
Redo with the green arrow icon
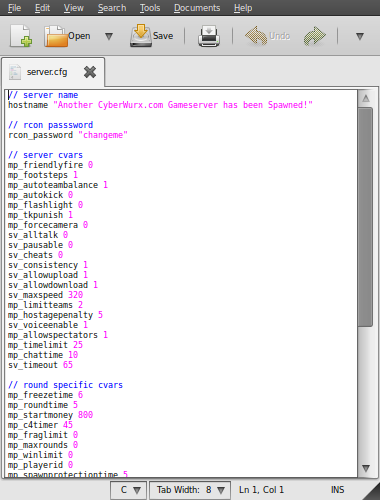(x=315, y=36)
